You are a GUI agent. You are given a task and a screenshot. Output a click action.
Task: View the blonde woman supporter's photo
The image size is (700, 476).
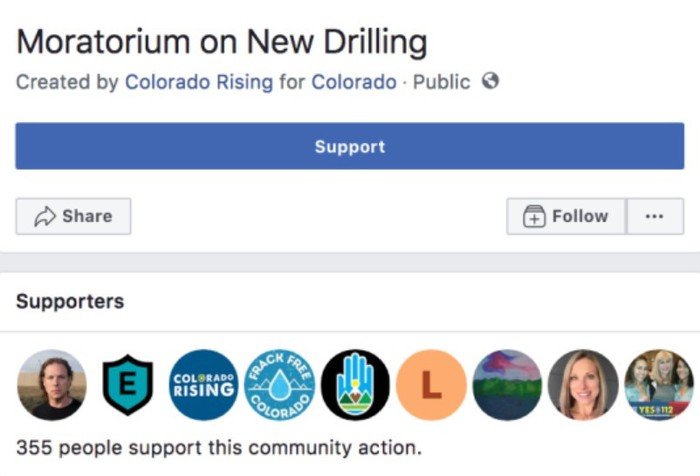[x=583, y=385]
